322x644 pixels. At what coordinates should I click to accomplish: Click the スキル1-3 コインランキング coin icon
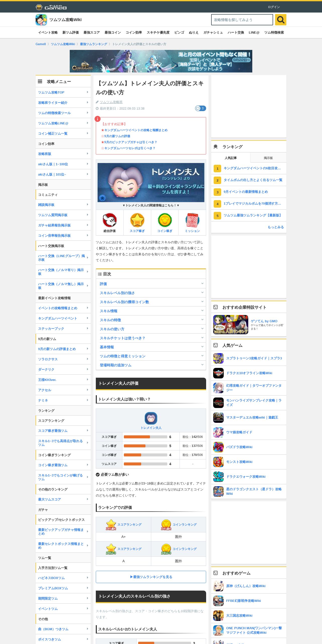(x=166, y=549)
